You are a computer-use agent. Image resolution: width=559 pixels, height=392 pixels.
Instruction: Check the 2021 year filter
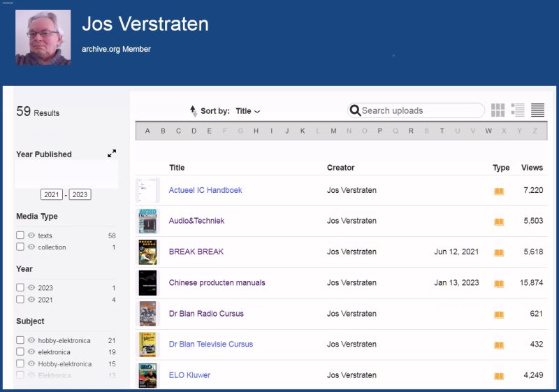[20, 299]
